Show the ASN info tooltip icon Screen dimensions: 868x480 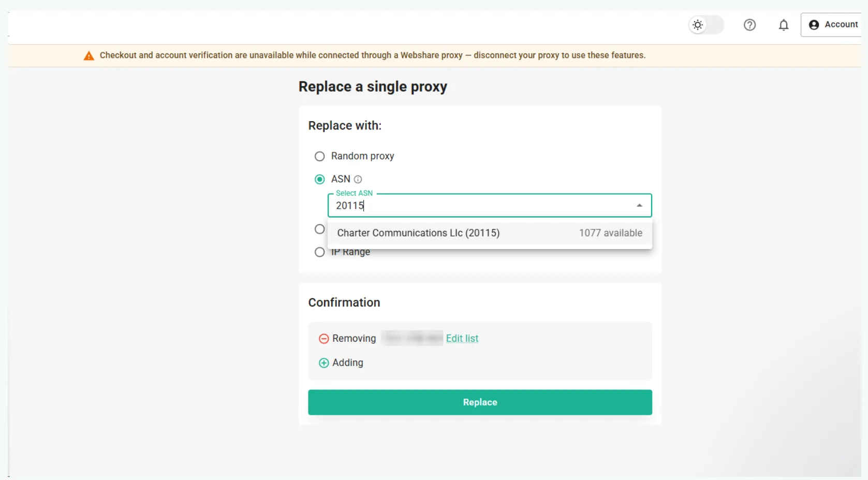(358, 179)
